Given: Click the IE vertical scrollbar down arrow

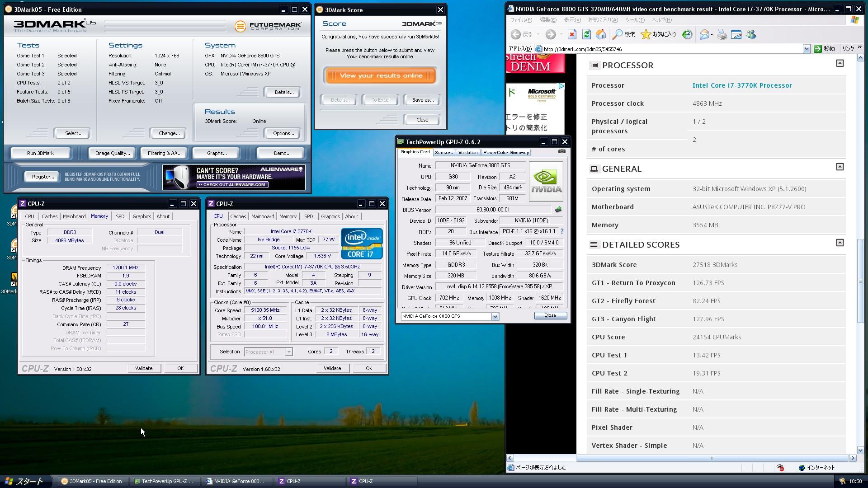Looking at the screenshot, I should [860, 450].
